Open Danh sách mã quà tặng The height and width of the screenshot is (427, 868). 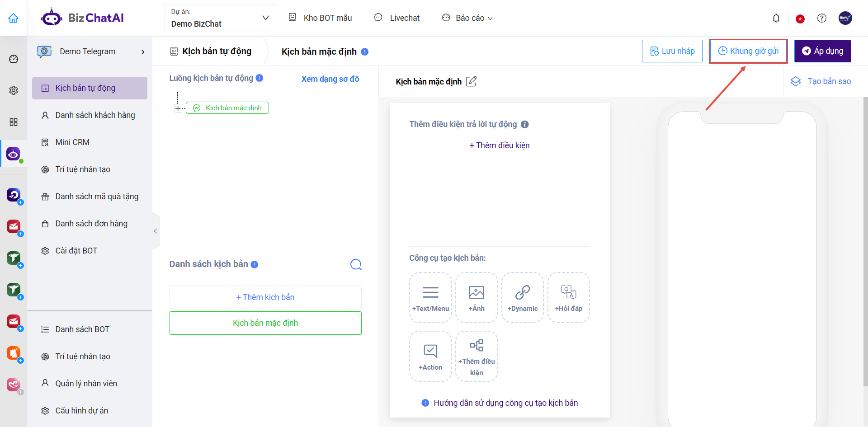90,197
